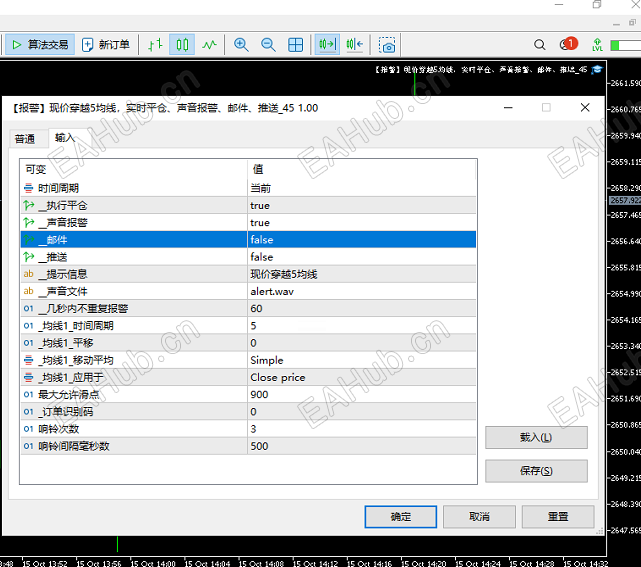The image size is (641, 567).
Task: Click the ab icon of _提示信息
Action: pyautogui.click(x=28, y=274)
